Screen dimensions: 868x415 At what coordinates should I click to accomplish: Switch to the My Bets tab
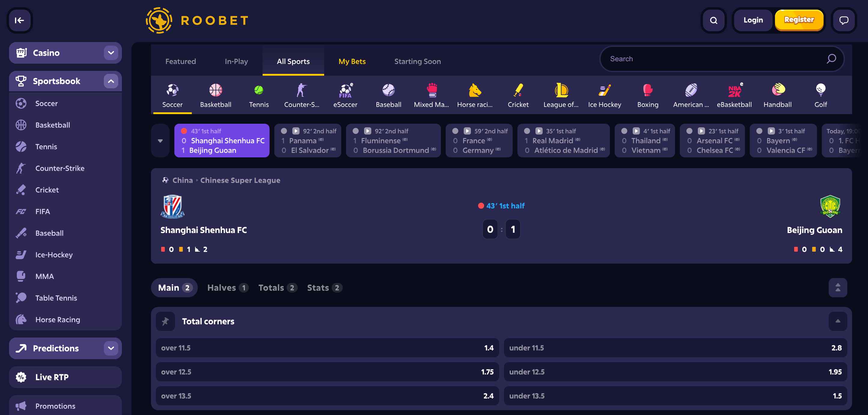[352, 61]
